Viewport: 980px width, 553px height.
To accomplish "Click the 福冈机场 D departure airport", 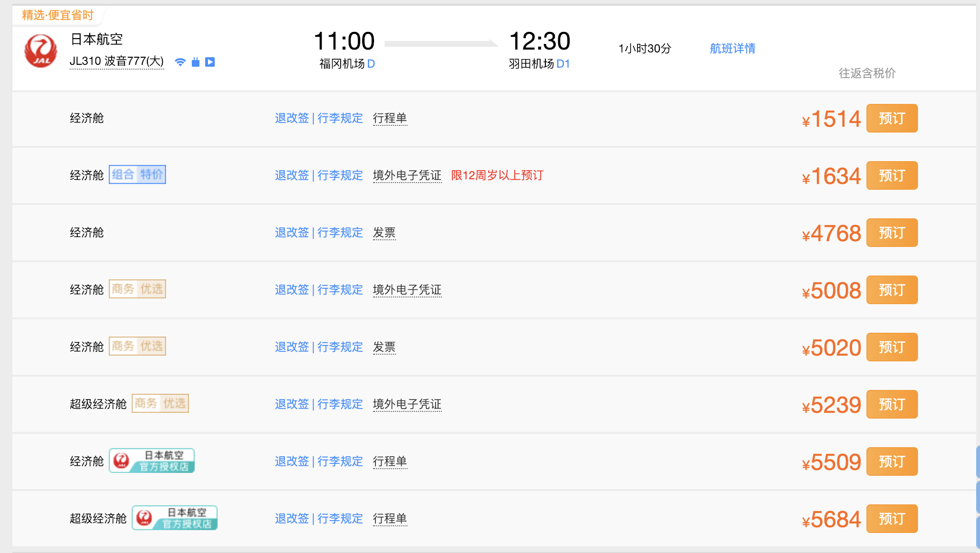I will [x=347, y=64].
